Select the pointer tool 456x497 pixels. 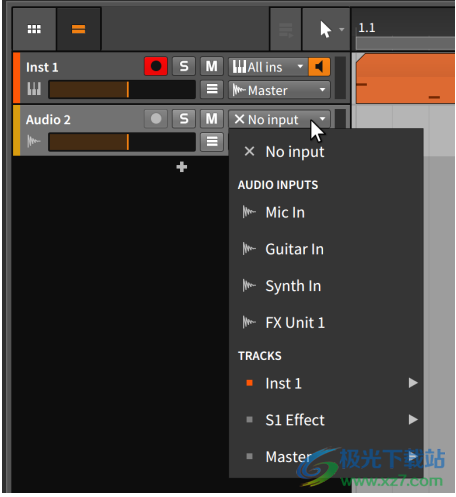pyautogui.click(x=325, y=29)
